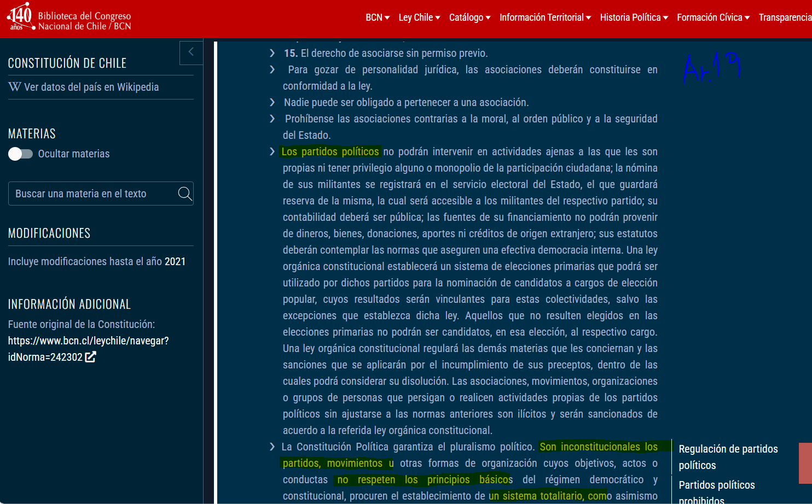
Task: Click the Wikipedia W icon
Action: (x=15, y=87)
